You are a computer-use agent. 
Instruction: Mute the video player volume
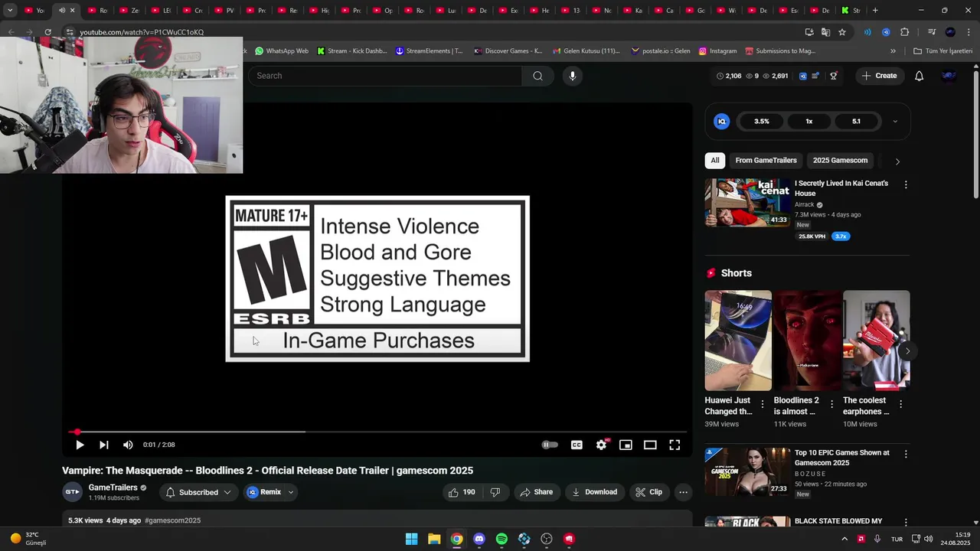coord(128,445)
